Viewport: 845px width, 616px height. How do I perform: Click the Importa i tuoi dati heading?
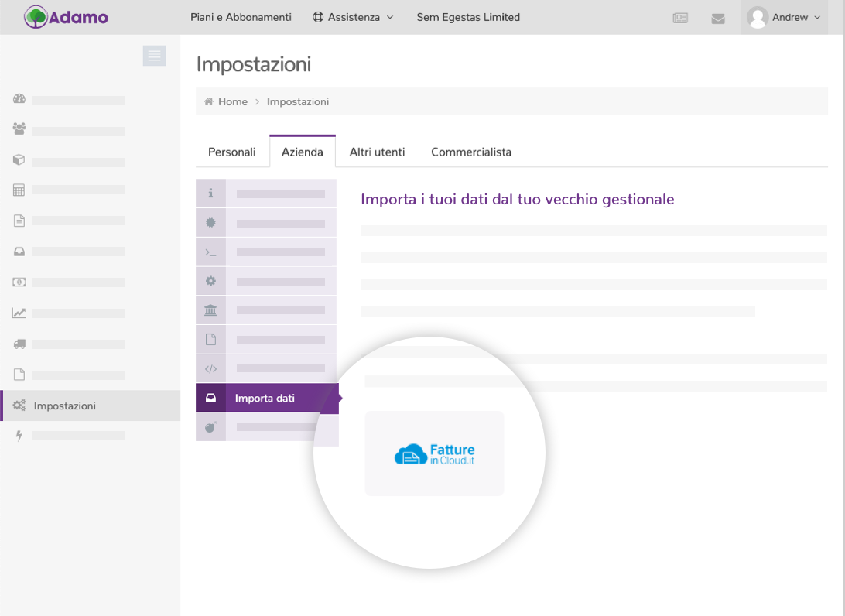click(x=518, y=200)
